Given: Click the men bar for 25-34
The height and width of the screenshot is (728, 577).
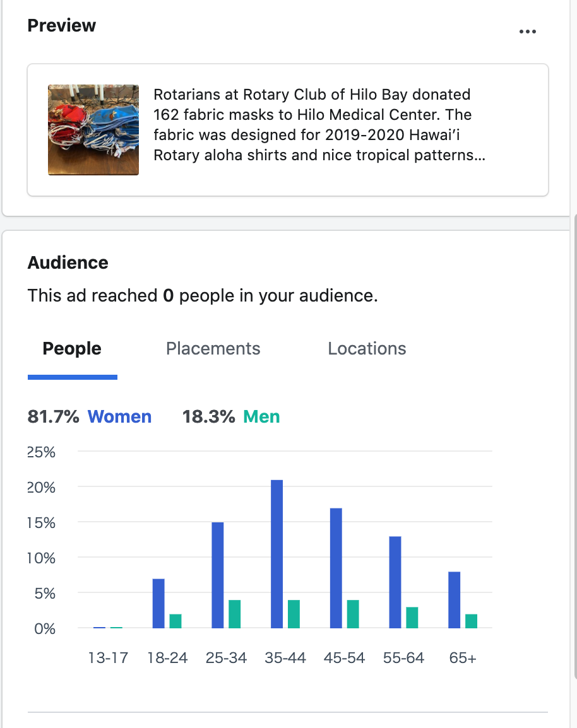Looking at the screenshot, I should 234,614.
